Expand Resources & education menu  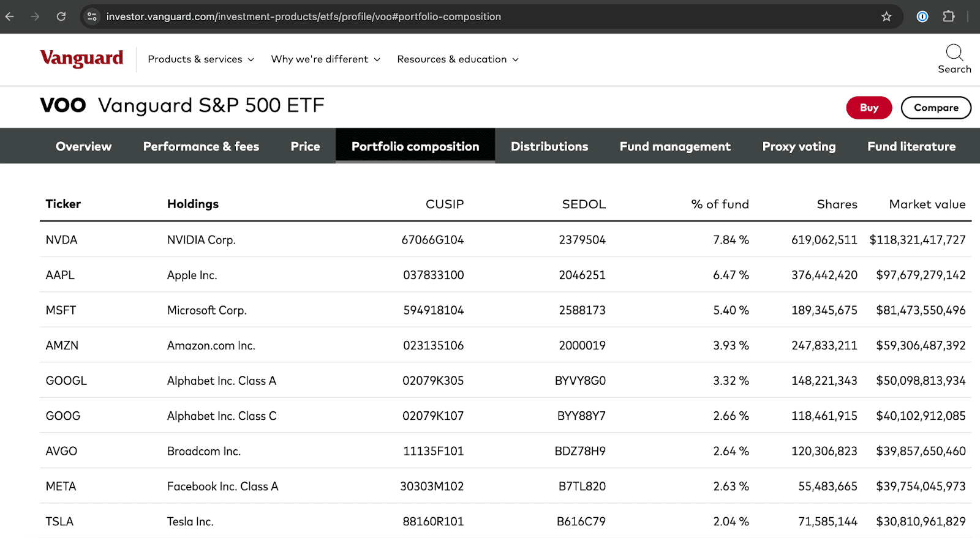click(x=458, y=59)
